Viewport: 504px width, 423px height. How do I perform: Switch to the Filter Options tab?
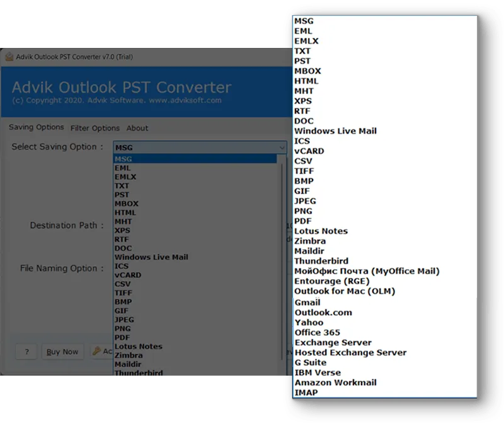pyautogui.click(x=95, y=128)
